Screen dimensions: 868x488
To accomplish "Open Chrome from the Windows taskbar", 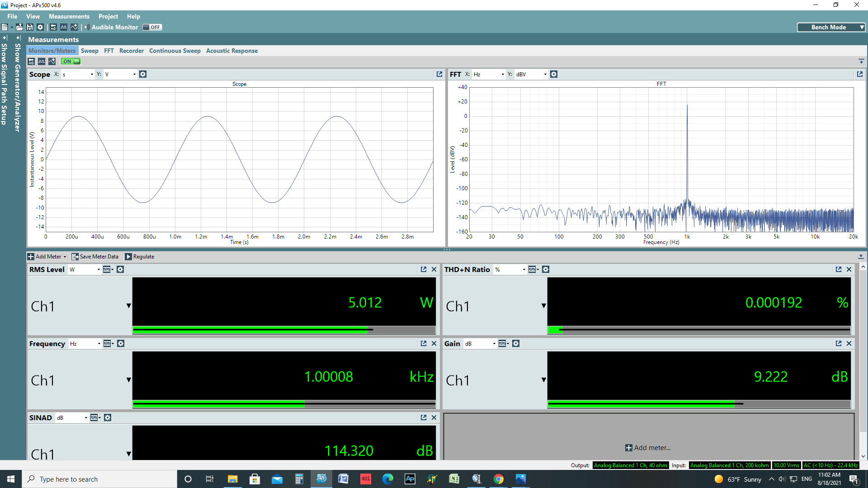I will pos(498,479).
